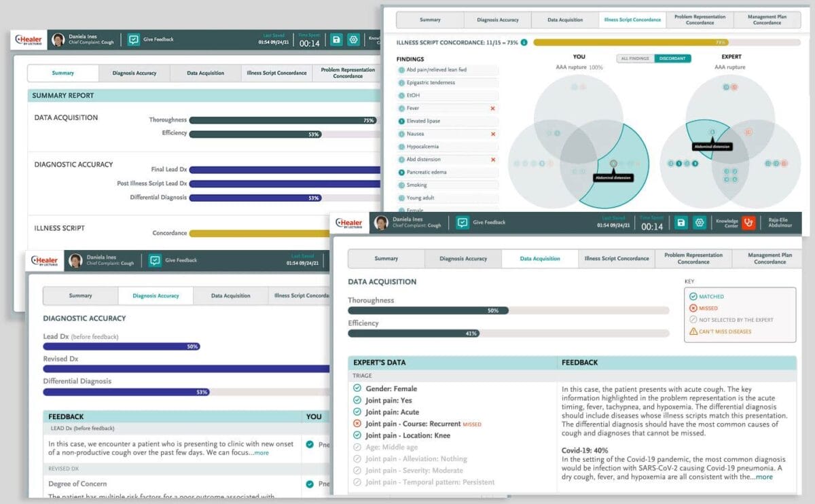Click the orange Knowledge Center stethoscope icon
Image resolution: width=815 pixels, height=504 pixels.
pyautogui.click(x=748, y=223)
